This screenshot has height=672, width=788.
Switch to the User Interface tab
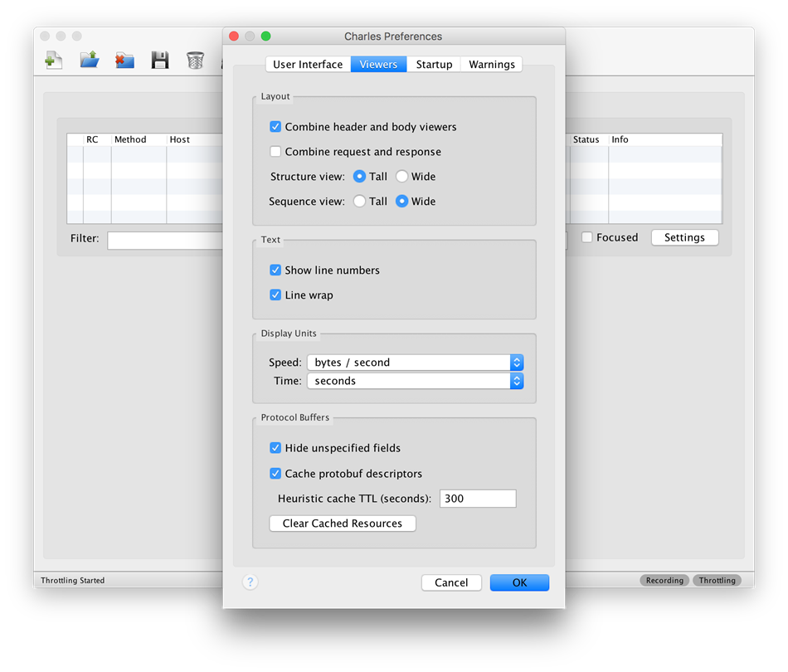(x=308, y=65)
